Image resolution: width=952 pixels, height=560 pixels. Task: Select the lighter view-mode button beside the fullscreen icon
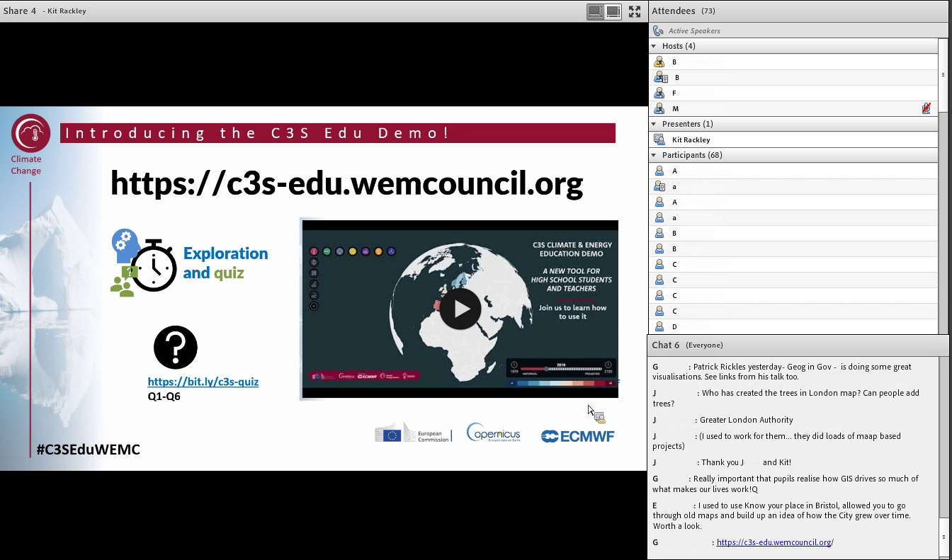(613, 11)
